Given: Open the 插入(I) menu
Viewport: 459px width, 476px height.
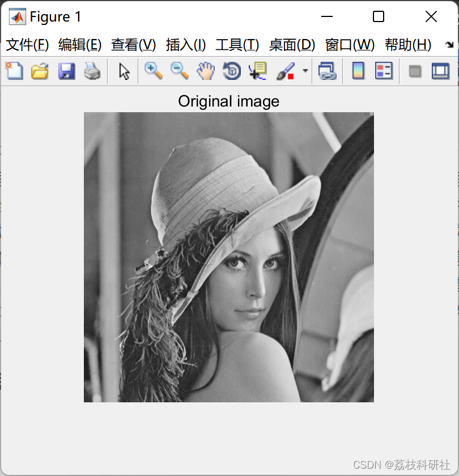Looking at the screenshot, I should point(186,45).
